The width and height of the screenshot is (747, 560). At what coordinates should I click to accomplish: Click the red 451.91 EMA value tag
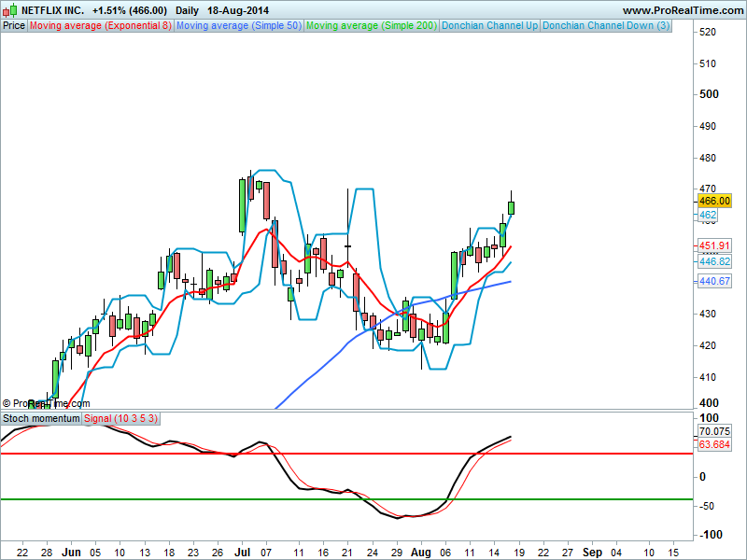pos(714,245)
